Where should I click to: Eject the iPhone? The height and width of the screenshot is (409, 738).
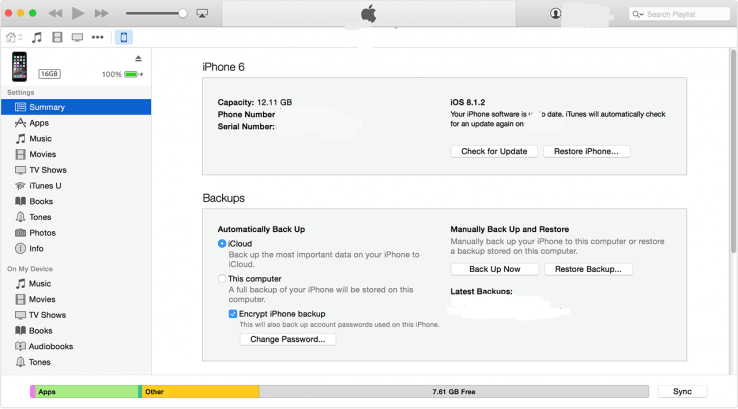pos(138,58)
